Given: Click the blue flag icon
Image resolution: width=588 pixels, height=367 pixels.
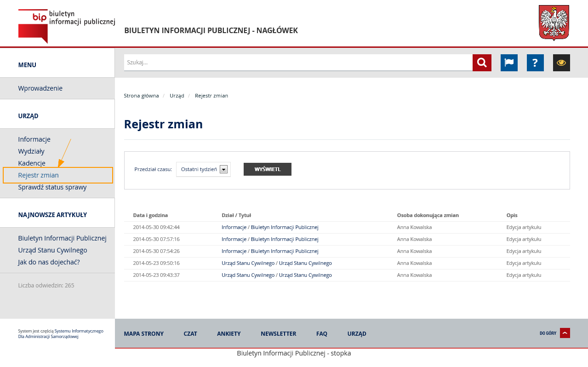Looking at the screenshot, I should (509, 63).
